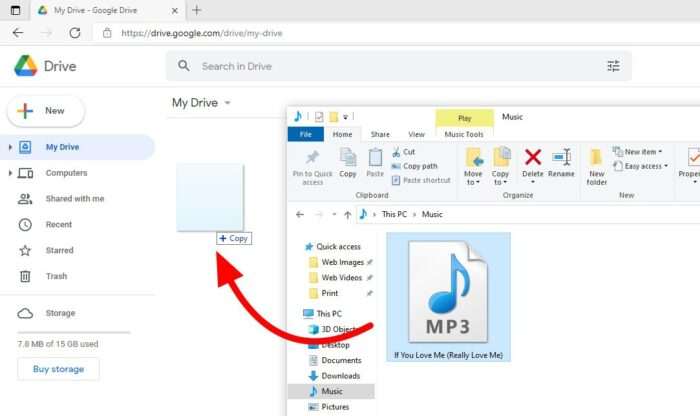The width and height of the screenshot is (700, 416).
Task: Open the browser tab actions menu icon
Action: click(15, 10)
